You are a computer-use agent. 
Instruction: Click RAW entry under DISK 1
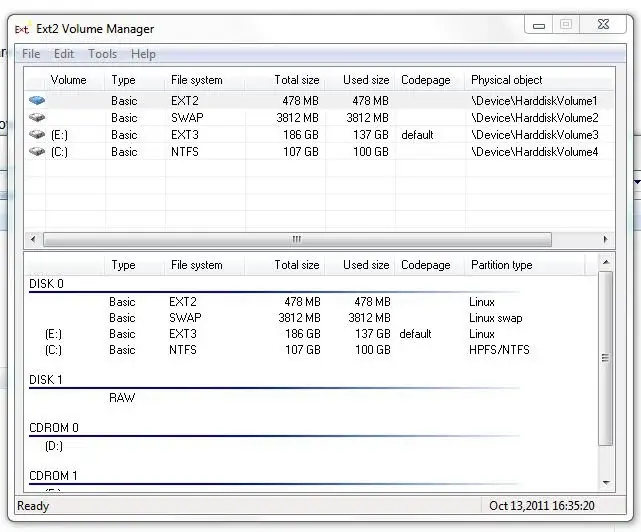[122, 397]
